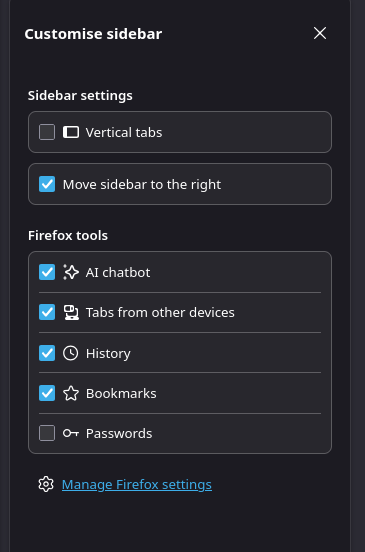365x552 pixels.
Task: Click the Passwords text label
Action: (x=119, y=434)
